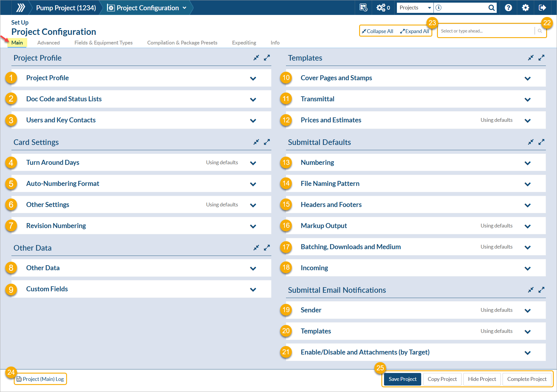Click Collapse All at the top
This screenshot has width=557, height=392.
tap(378, 31)
